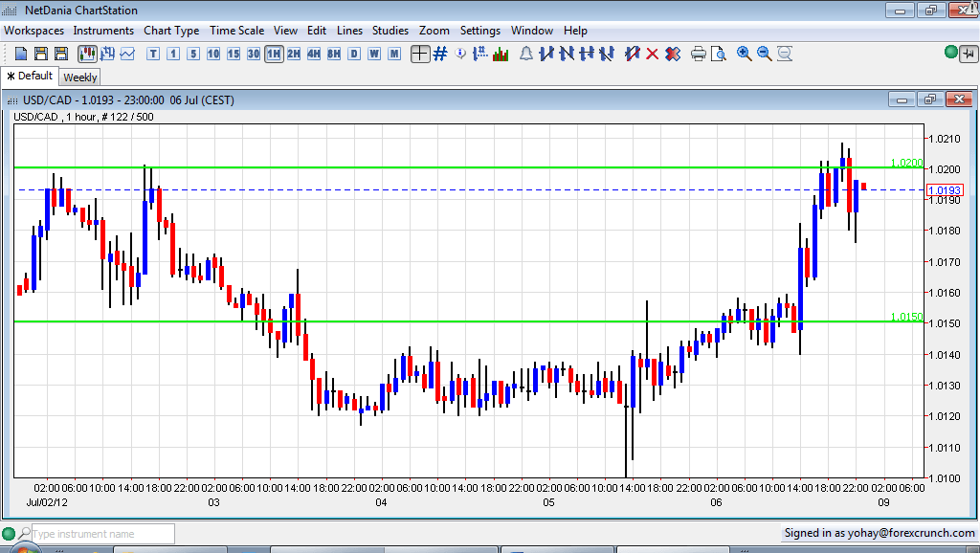
Task: Select the trend line drawing tool
Action: point(546,54)
